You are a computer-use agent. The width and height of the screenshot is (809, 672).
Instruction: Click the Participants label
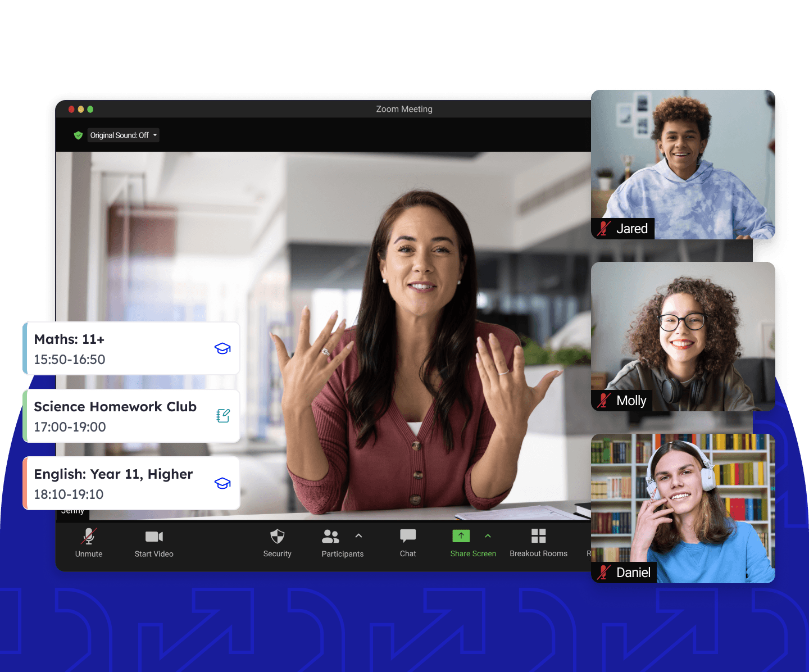(x=343, y=554)
